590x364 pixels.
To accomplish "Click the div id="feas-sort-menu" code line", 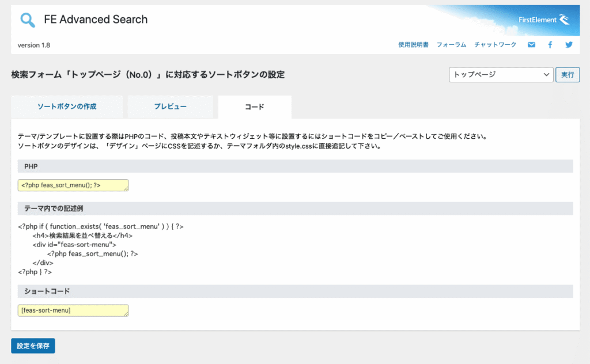I will click(x=74, y=244).
